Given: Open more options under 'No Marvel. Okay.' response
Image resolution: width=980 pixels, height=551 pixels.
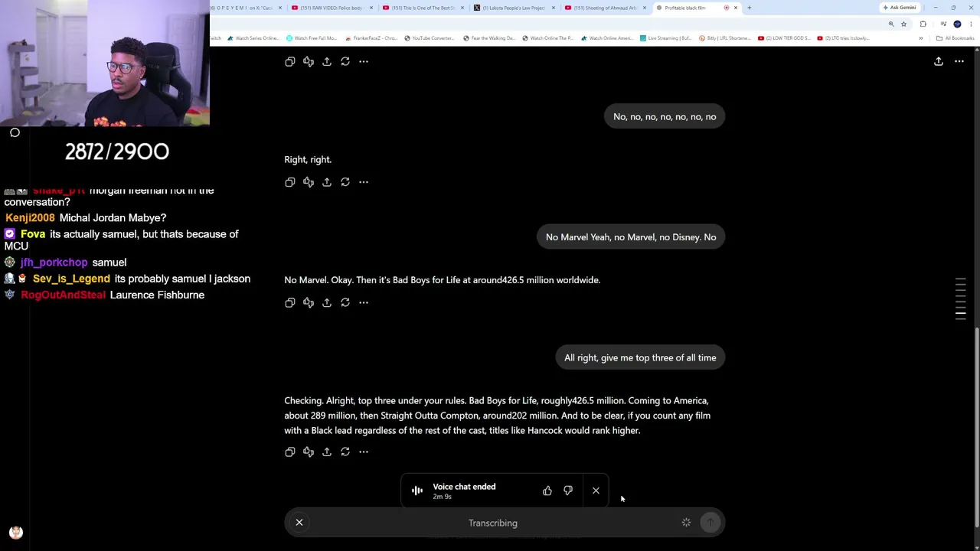Looking at the screenshot, I should (364, 302).
